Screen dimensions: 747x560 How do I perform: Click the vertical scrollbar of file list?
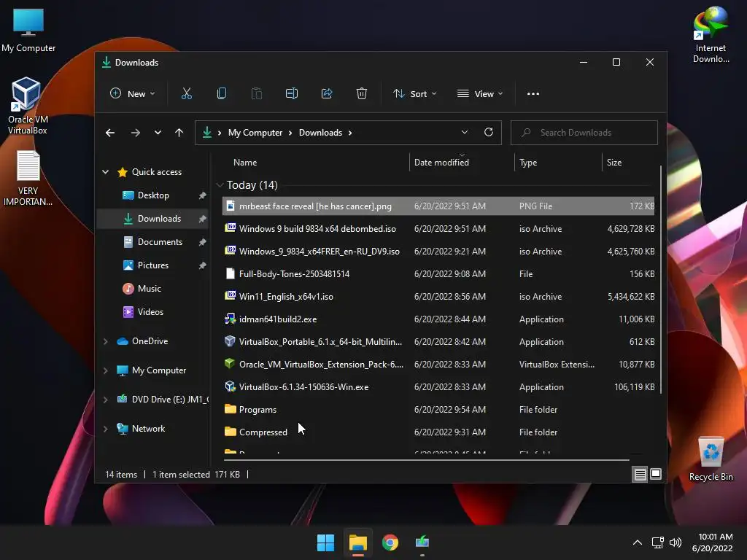point(660,279)
